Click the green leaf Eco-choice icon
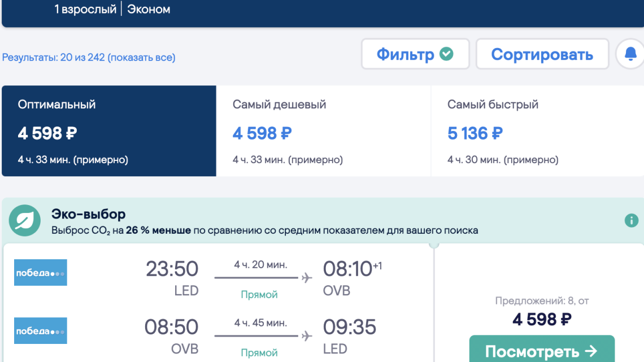 coord(25,222)
